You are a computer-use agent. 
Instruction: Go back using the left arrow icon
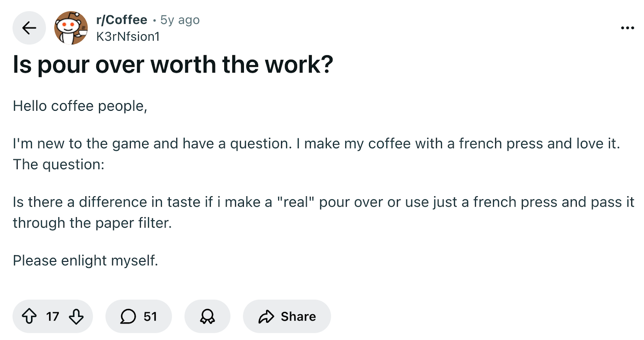coord(29,27)
